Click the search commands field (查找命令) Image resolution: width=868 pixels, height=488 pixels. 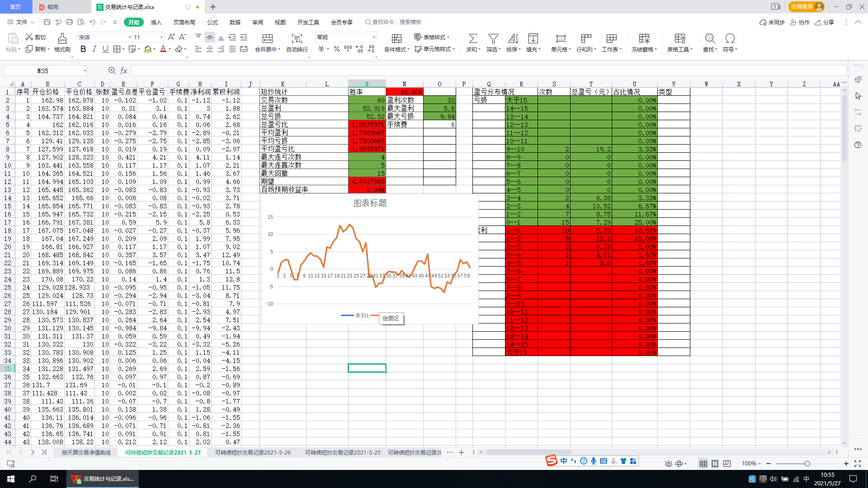(x=393, y=22)
